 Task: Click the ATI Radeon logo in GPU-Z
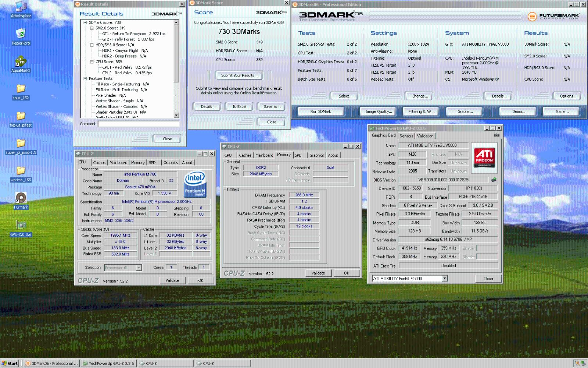point(484,158)
